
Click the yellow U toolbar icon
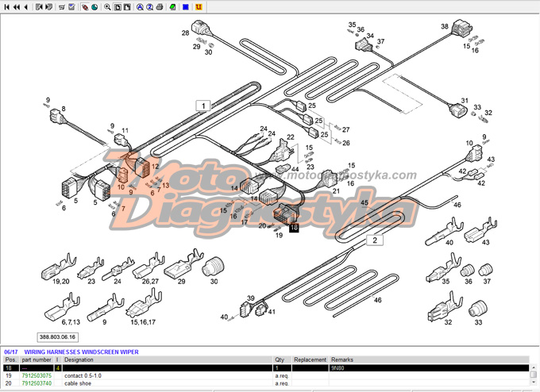pyautogui.click(x=199, y=7)
